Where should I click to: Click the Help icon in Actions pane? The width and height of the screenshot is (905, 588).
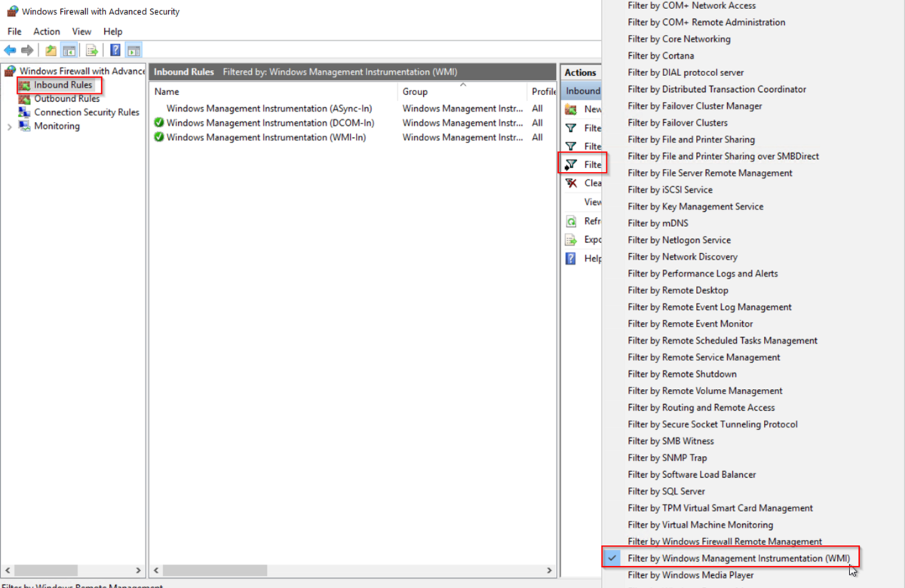[571, 259]
